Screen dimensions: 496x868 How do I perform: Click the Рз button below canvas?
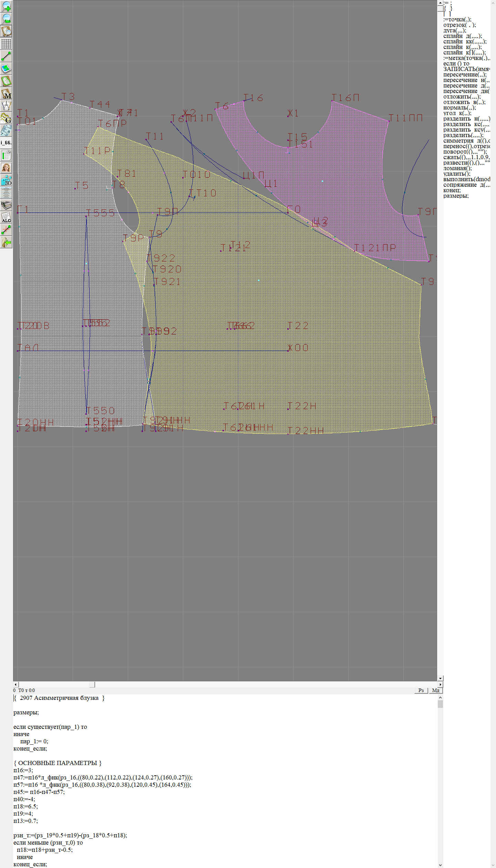[x=421, y=690]
